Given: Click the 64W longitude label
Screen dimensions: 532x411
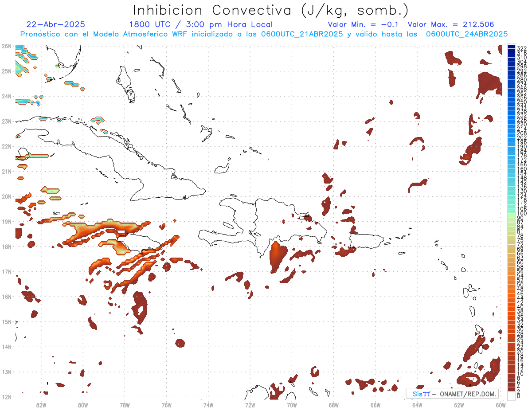Looking at the screenshot, I should [417, 404].
